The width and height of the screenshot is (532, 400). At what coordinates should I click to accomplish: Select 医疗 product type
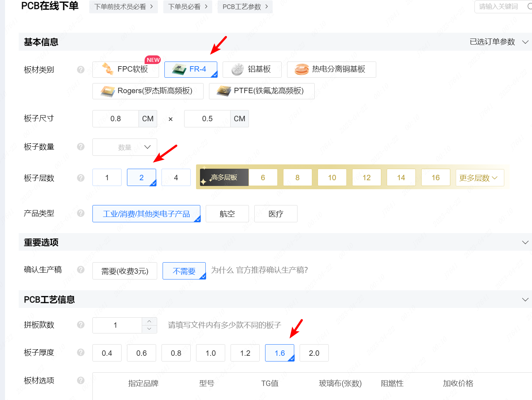click(276, 214)
